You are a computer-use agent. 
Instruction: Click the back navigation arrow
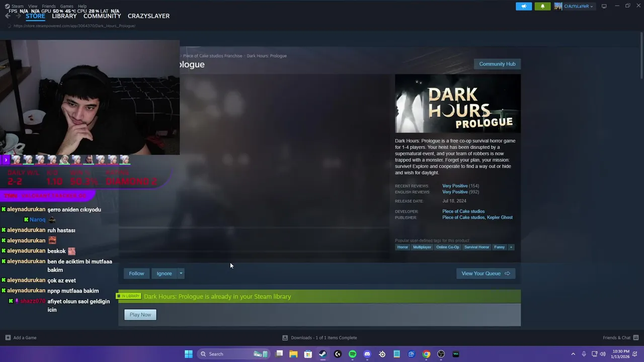coord(8,16)
